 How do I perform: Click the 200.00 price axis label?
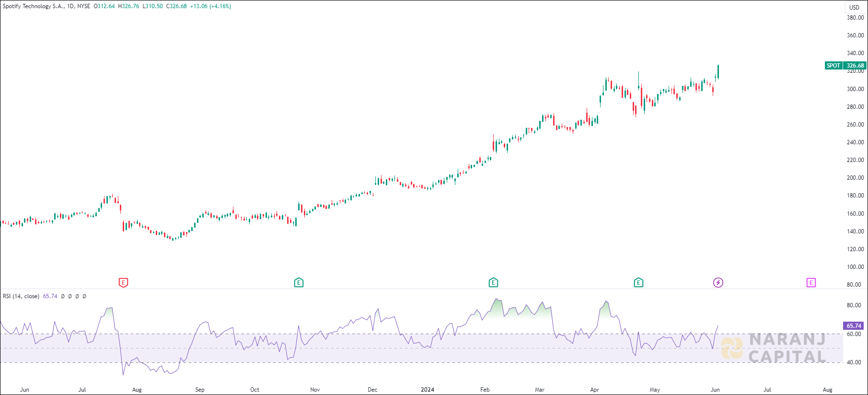pos(856,178)
